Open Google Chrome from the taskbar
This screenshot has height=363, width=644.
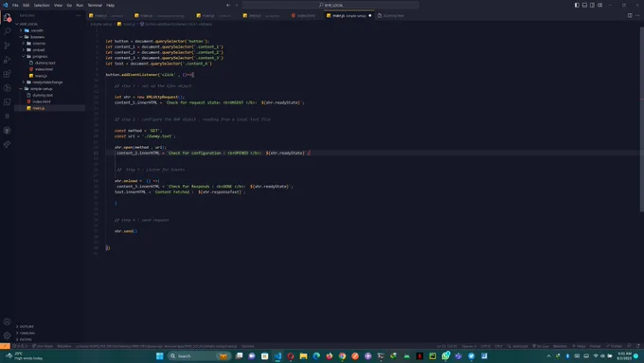click(342, 356)
